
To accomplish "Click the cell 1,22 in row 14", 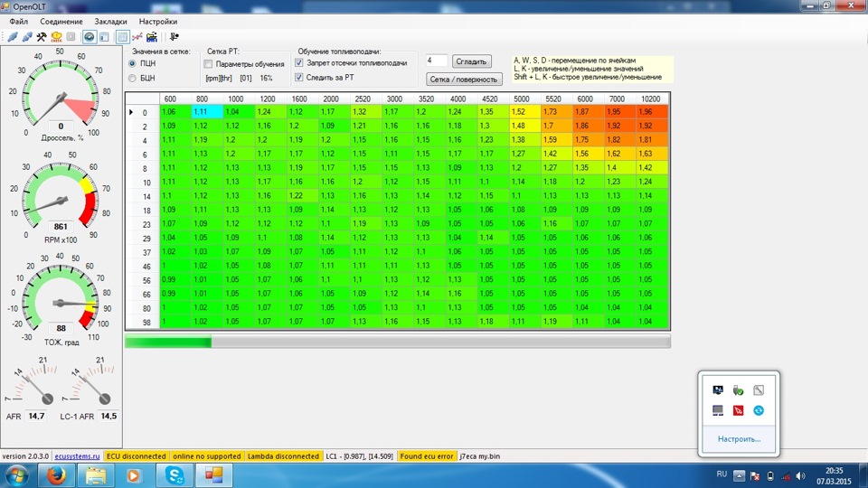I will point(303,196).
